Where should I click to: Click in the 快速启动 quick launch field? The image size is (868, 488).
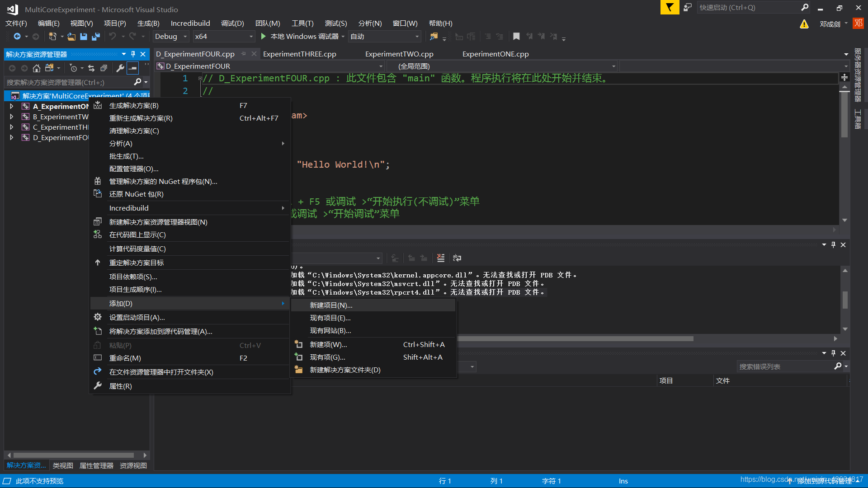coord(749,8)
